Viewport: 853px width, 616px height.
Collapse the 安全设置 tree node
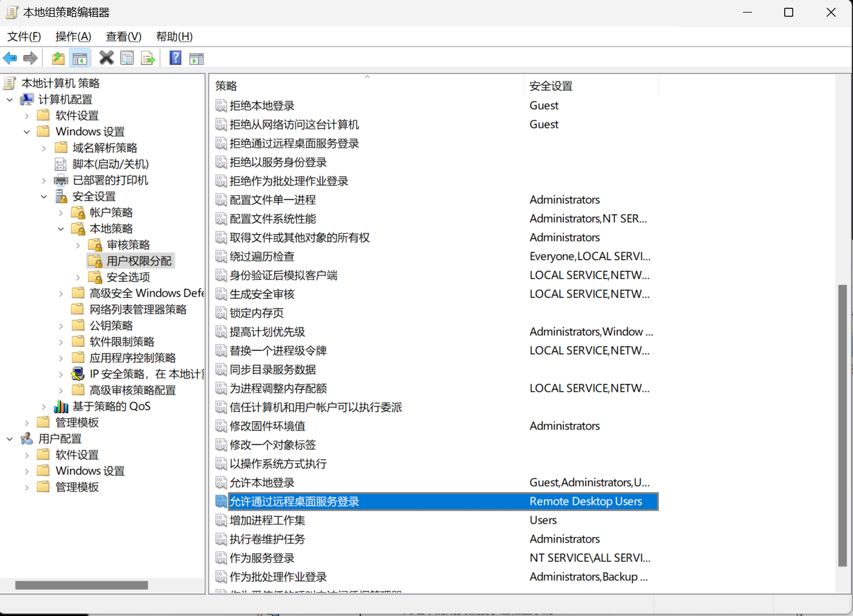(44, 196)
